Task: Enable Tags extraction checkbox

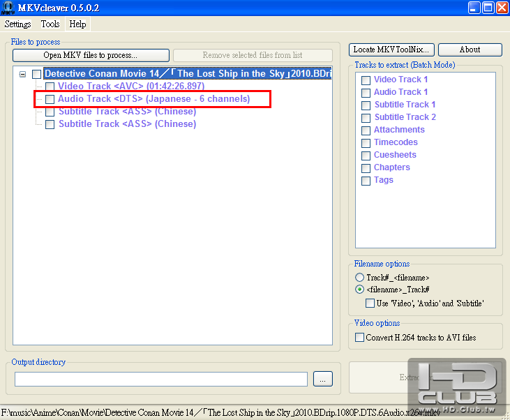Action: 366,181
